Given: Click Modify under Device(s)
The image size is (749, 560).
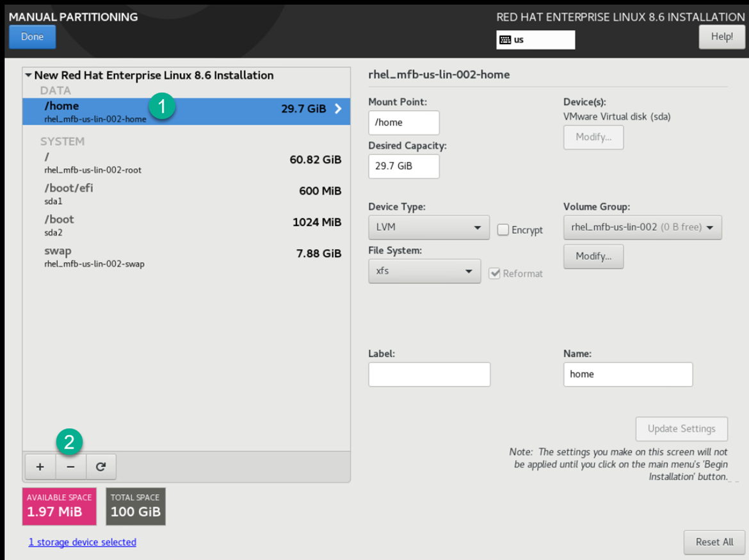Looking at the screenshot, I should 593,137.
